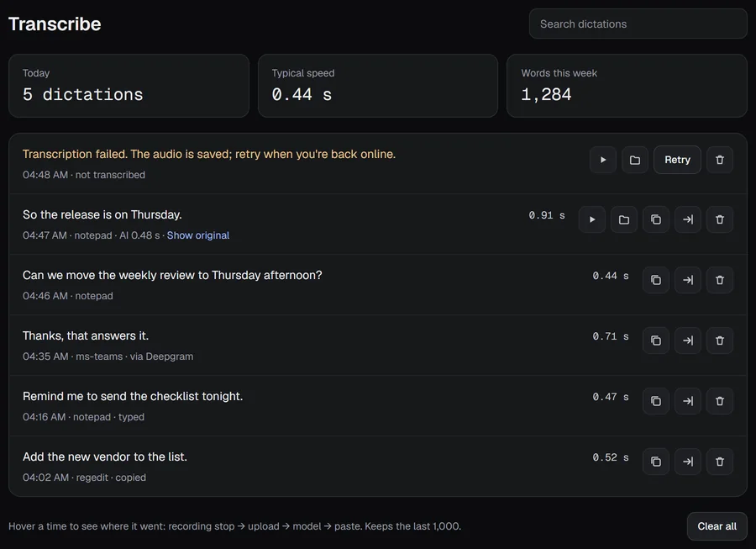Click the 0.71 s timing value
The height and width of the screenshot is (549, 756).
(611, 336)
